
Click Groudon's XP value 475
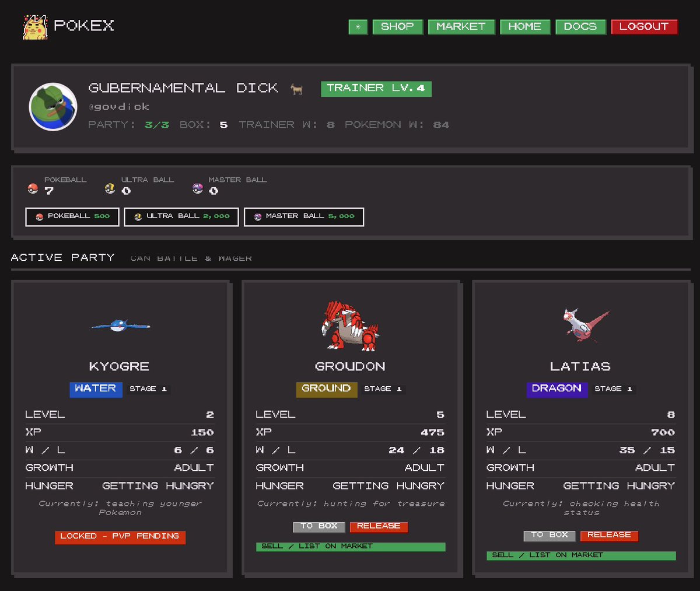pos(432,432)
